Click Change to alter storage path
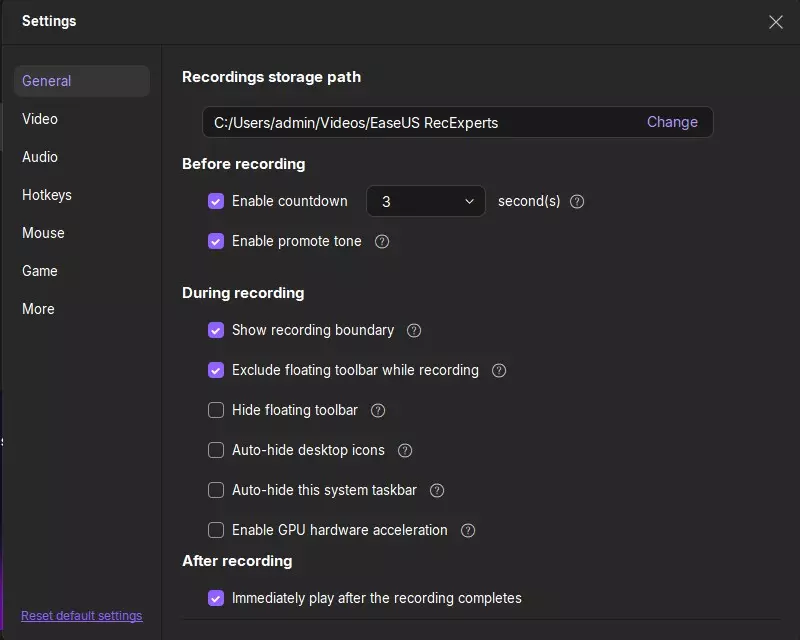This screenshot has height=640, width=800. coord(672,122)
